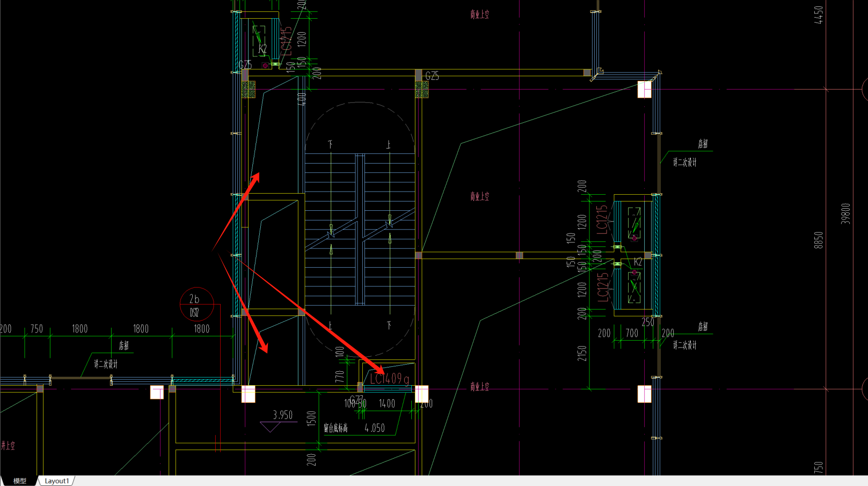Select the 700 dimension text
The image size is (868, 486).
pos(632,333)
